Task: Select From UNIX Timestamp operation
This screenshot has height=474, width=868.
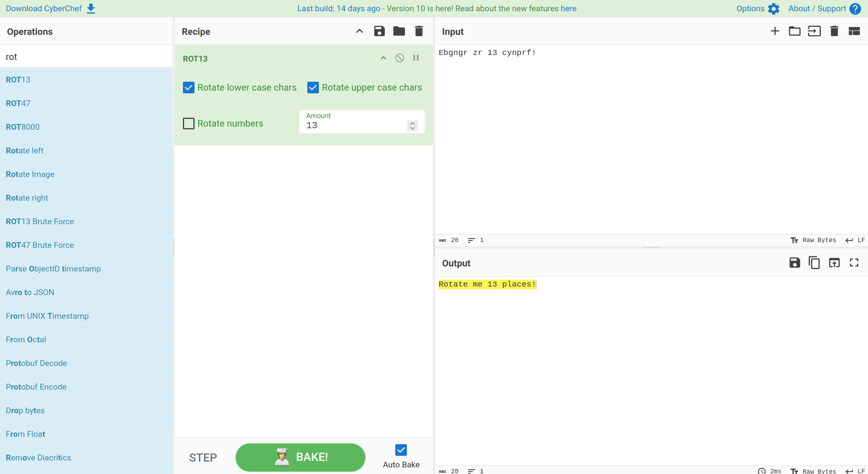Action: coord(86,316)
